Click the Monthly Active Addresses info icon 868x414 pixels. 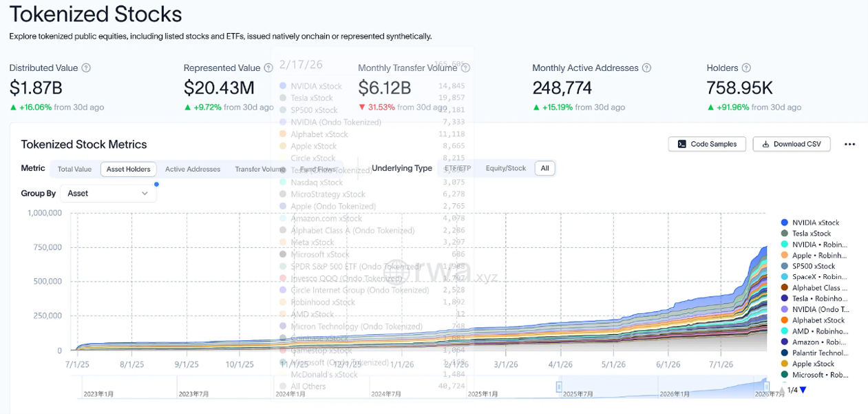(x=647, y=68)
